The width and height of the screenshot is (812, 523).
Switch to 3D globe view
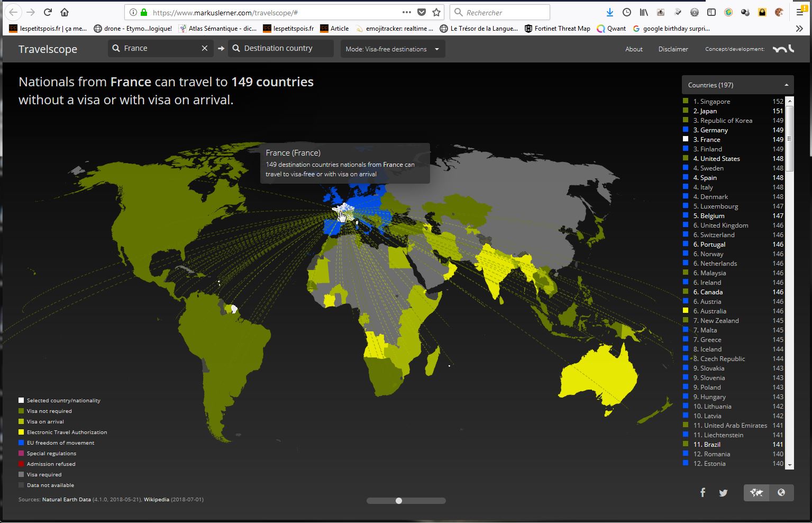coord(781,493)
